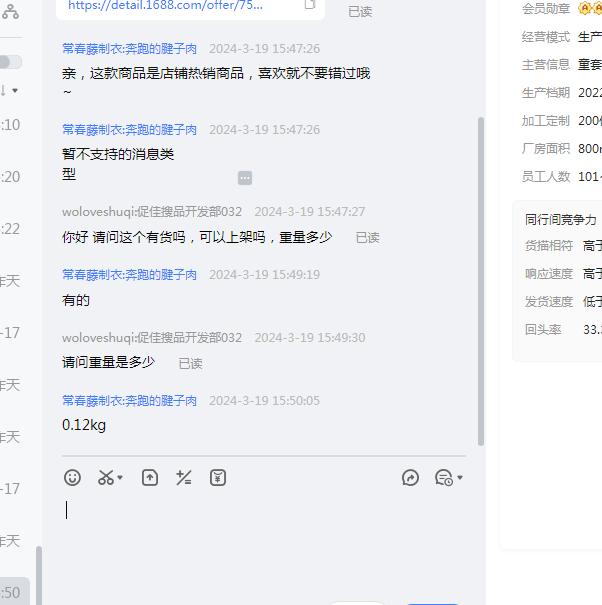This screenshot has width=602, height=605.
Task: Click sender name above '有的' reply
Action: pyautogui.click(x=129, y=274)
